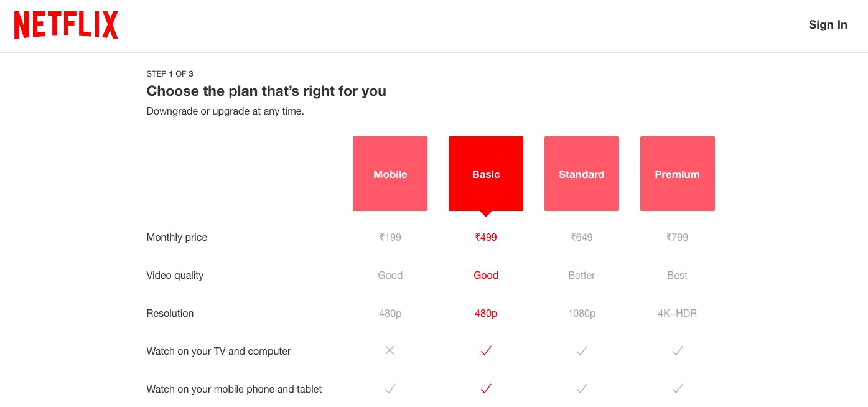Click the Video quality row label
The image size is (868, 407).
coord(174,275)
